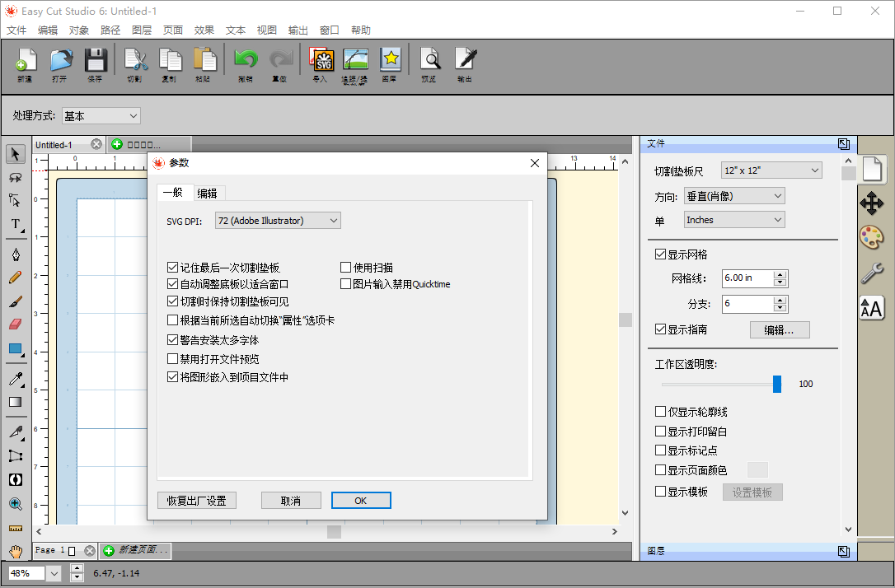Viewport: 895px width, 588px height.
Task: Click the 粘贴 (Paste) clipboard icon
Action: tap(204, 60)
